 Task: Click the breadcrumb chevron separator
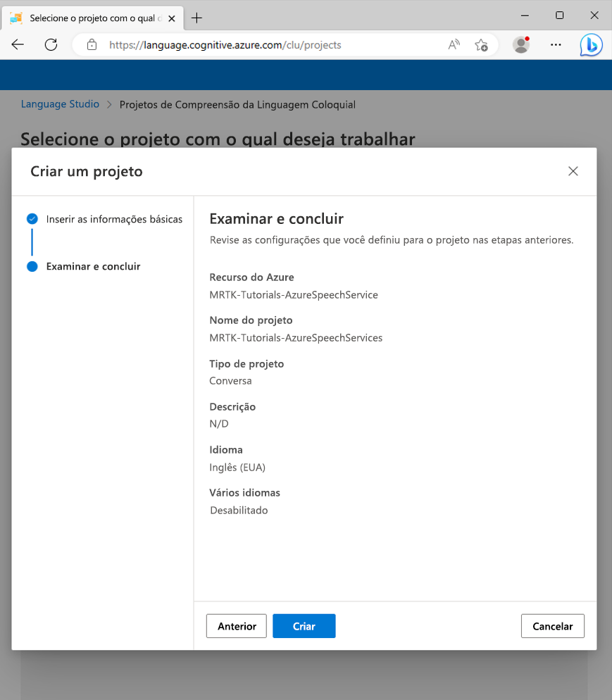pyautogui.click(x=109, y=104)
